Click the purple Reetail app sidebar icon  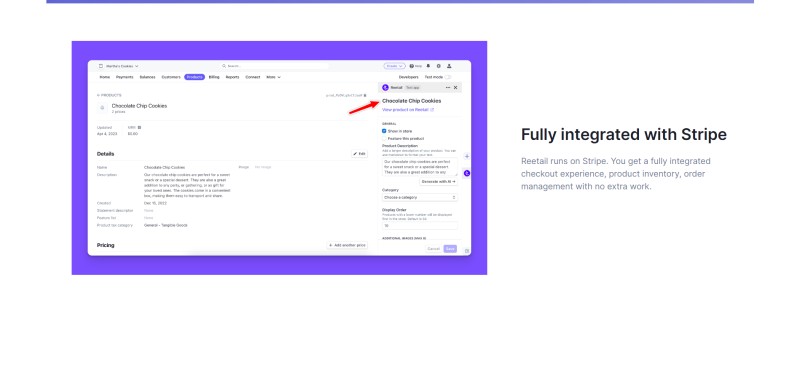(x=466, y=173)
